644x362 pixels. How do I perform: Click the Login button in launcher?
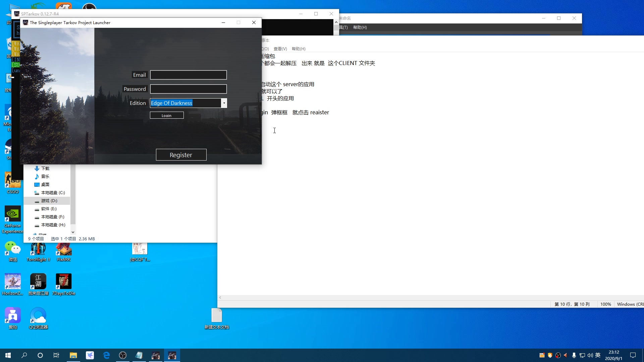[167, 115]
